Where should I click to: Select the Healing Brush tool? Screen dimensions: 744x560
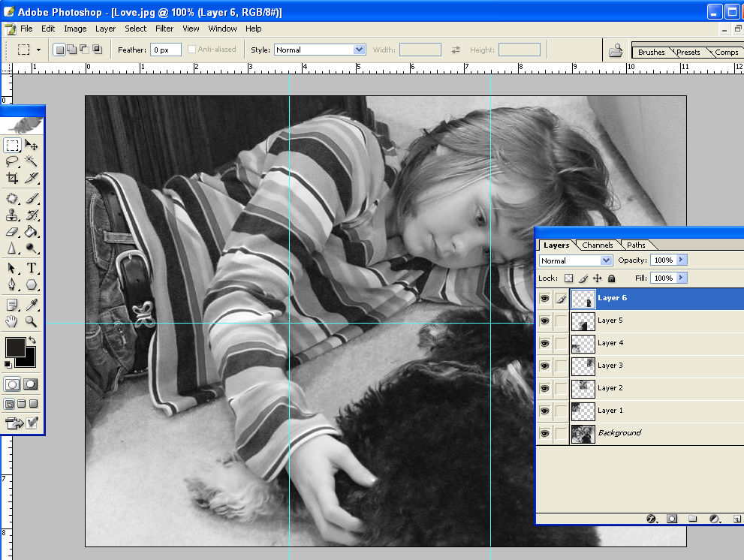pos(12,198)
